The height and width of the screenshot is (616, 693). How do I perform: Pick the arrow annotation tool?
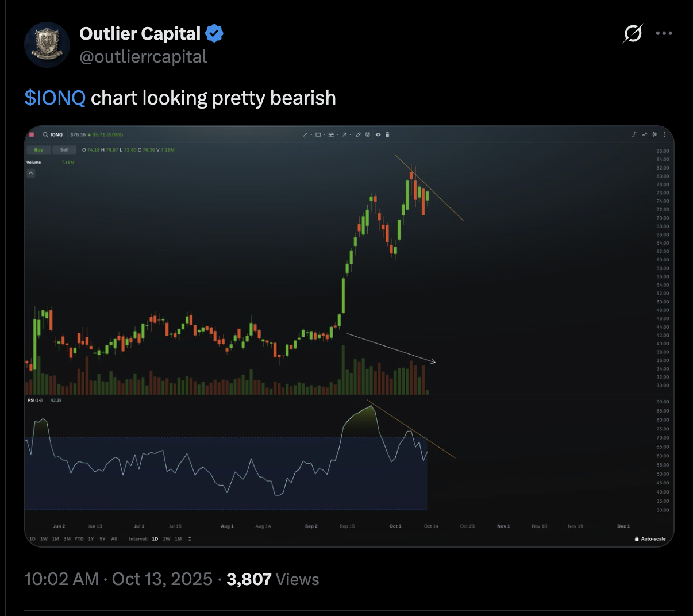(x=344, y=134)
